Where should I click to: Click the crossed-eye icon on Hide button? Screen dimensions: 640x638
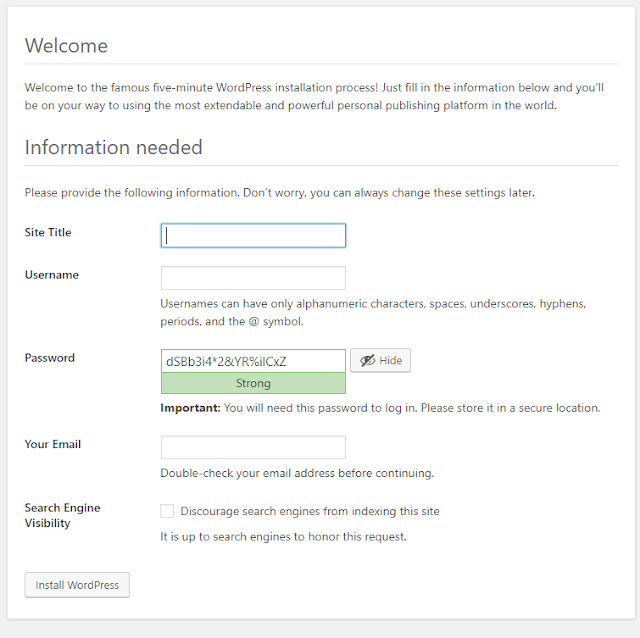(367, 360)
